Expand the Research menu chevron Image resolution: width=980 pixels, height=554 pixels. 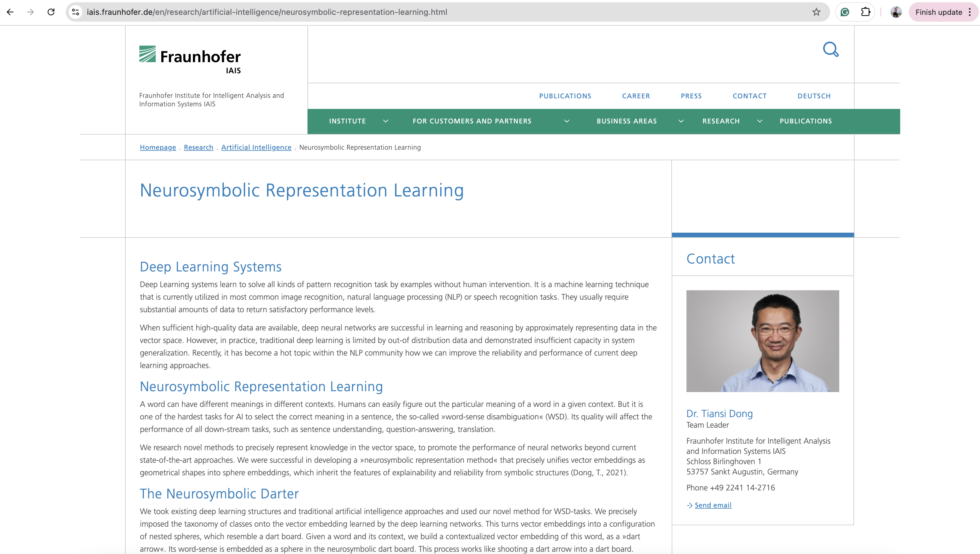point(760,121)
